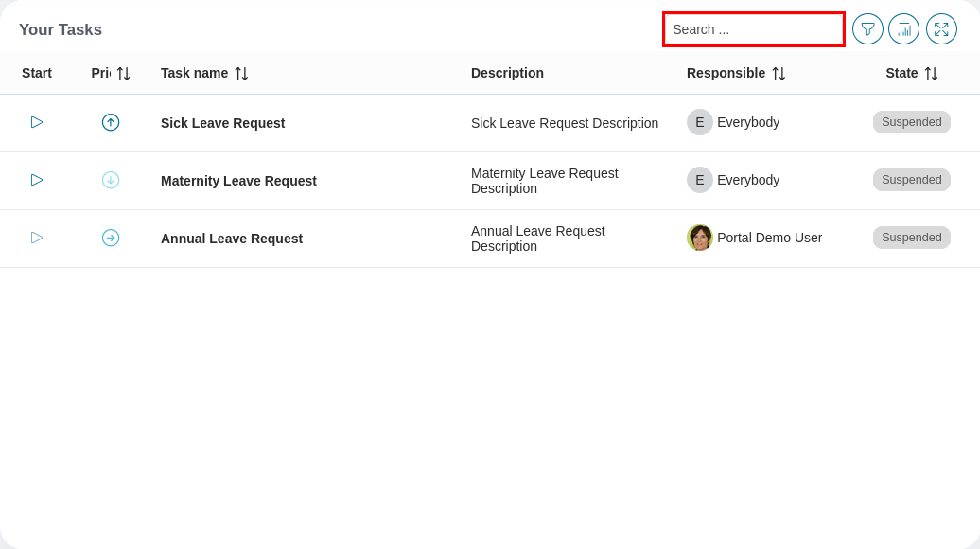Click the Portal Demo User name text
This screenshot has height=549, width=980.
(769, 238)
